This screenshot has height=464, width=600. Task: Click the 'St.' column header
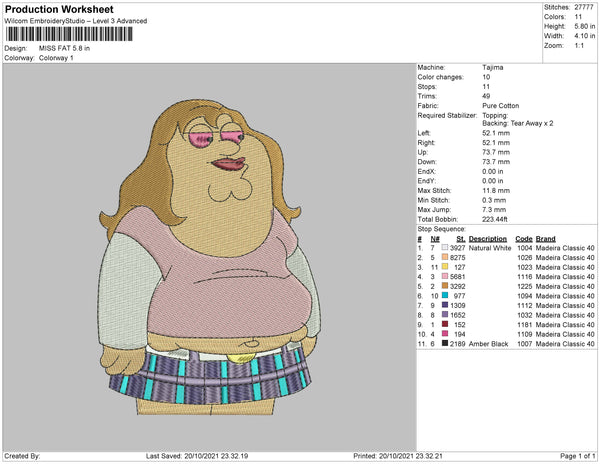[x=461, y=239]
